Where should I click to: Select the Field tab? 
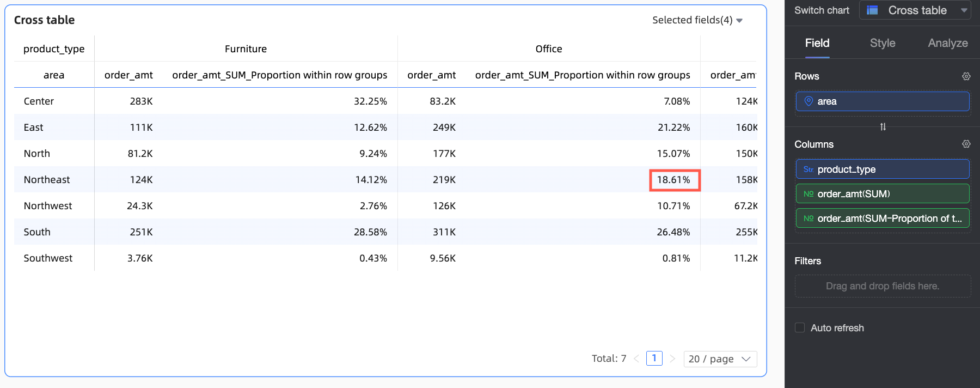coord(817,43)
